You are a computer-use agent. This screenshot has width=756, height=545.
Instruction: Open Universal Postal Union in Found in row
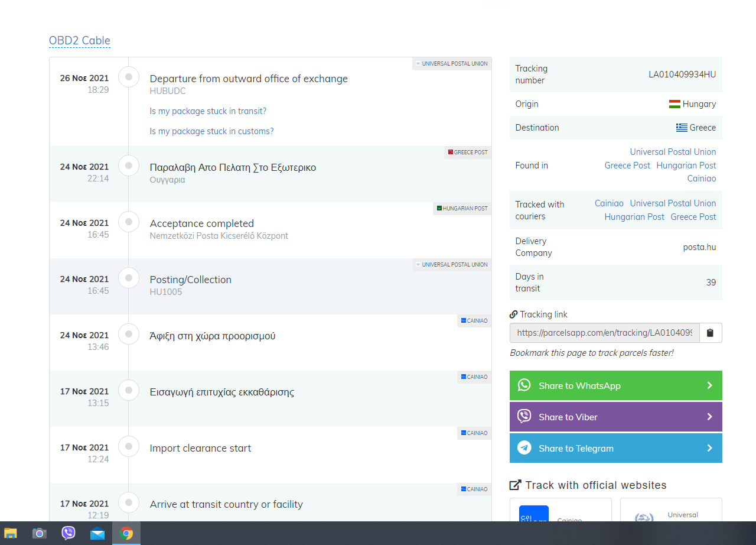tap(673, 152)
